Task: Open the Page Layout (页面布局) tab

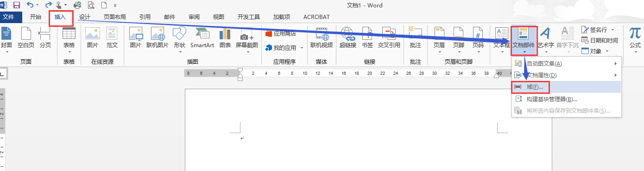Action: point(114,17)
